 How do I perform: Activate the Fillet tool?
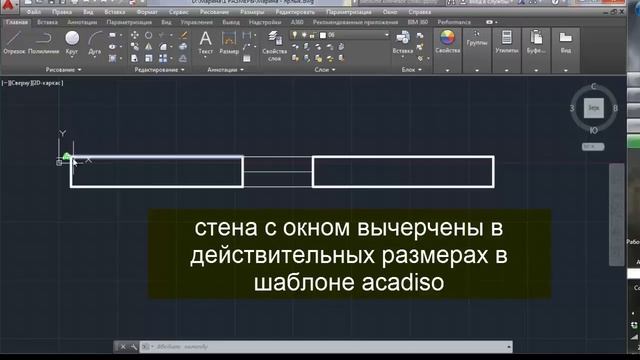click(163, 47)
